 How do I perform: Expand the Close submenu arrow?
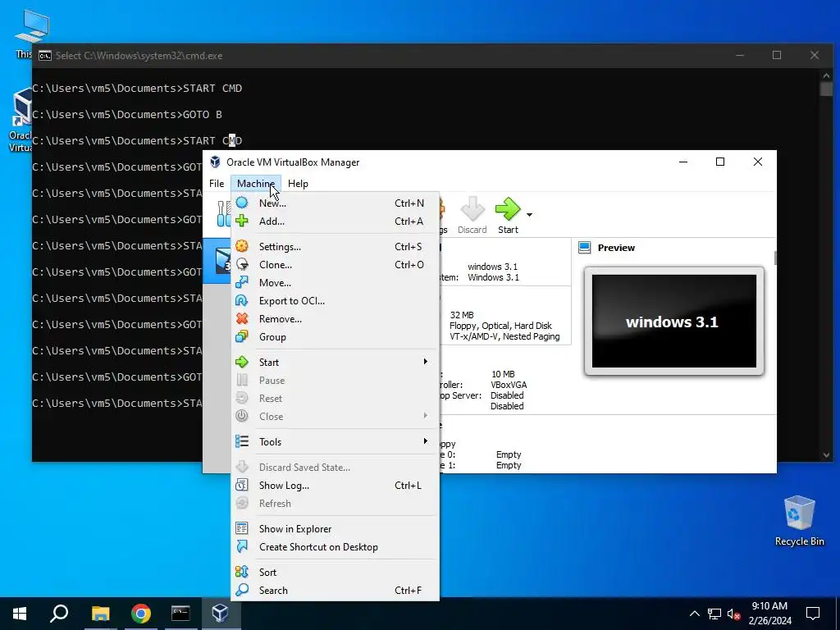pyautogui.click(x=426, y=416)
